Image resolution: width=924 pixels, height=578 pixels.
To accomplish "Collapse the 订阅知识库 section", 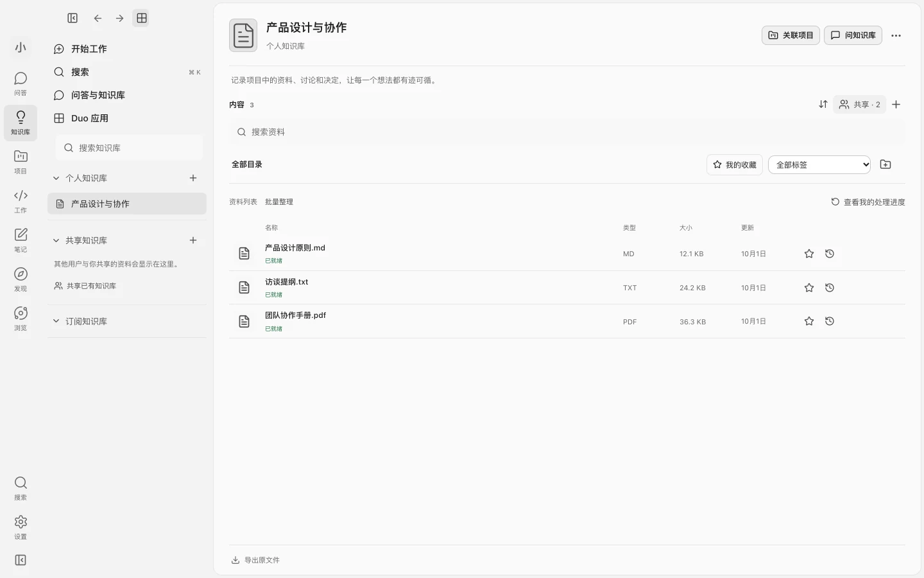I will [56, 321].
